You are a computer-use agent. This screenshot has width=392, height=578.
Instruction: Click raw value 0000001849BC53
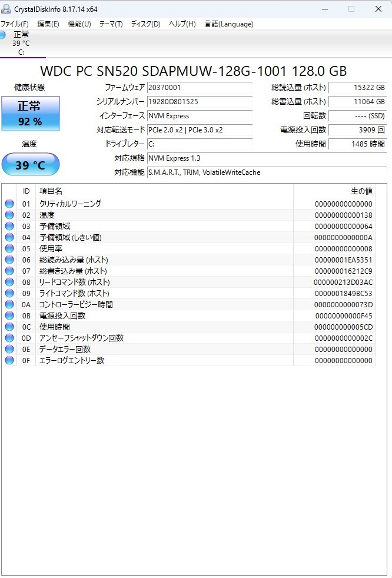coord(343,294)
